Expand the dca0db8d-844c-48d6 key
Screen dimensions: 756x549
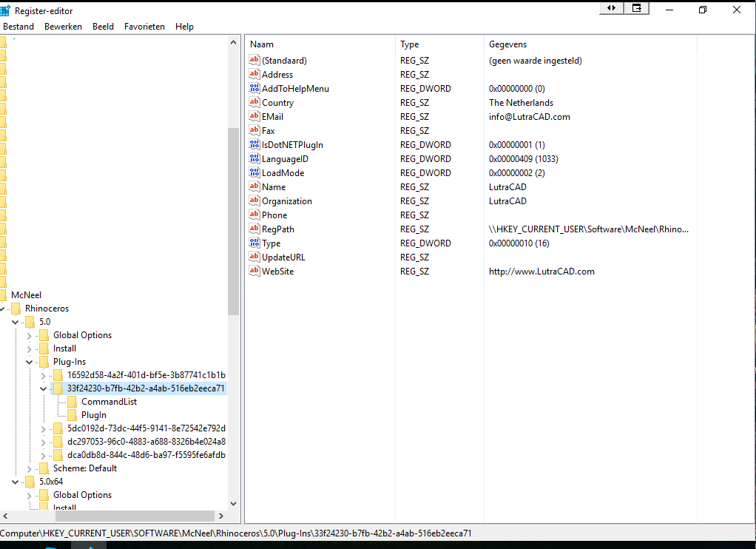pos(44,455)
